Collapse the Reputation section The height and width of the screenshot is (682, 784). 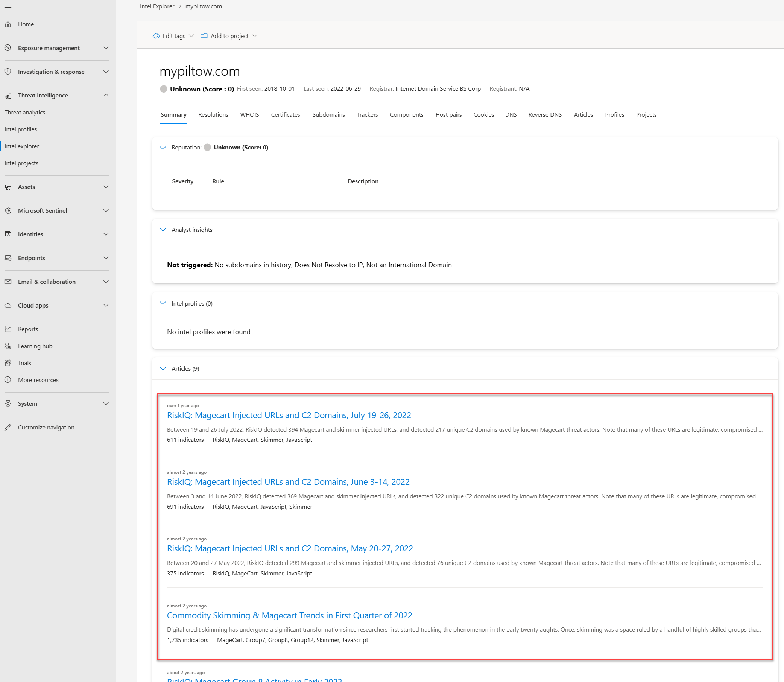point(163,148)
